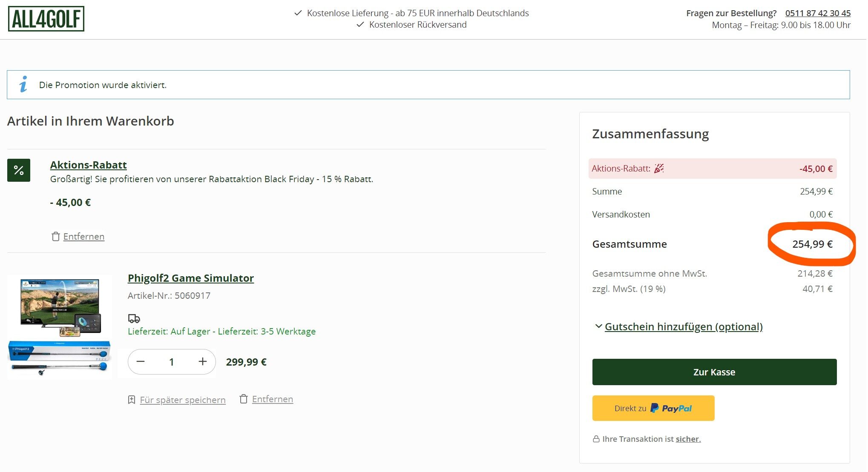Increase quantity with plus button
Viewport: 868px width, 472px height.
pyautogui.click(x=203, y=362)
